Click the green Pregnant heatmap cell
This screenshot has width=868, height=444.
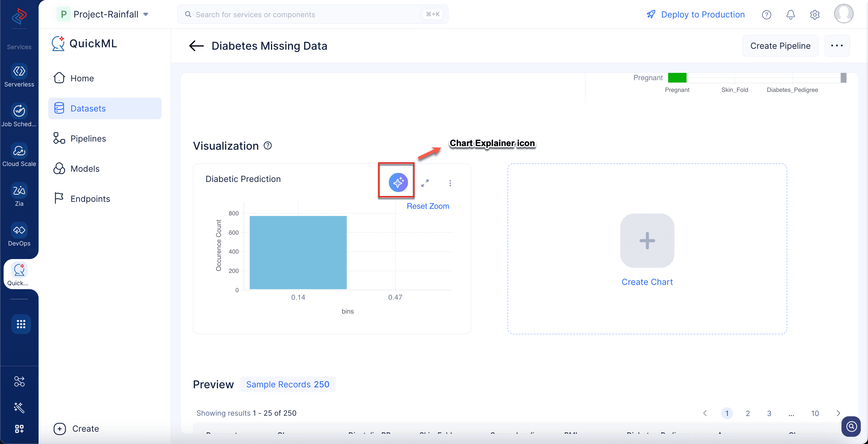[677, 77]
